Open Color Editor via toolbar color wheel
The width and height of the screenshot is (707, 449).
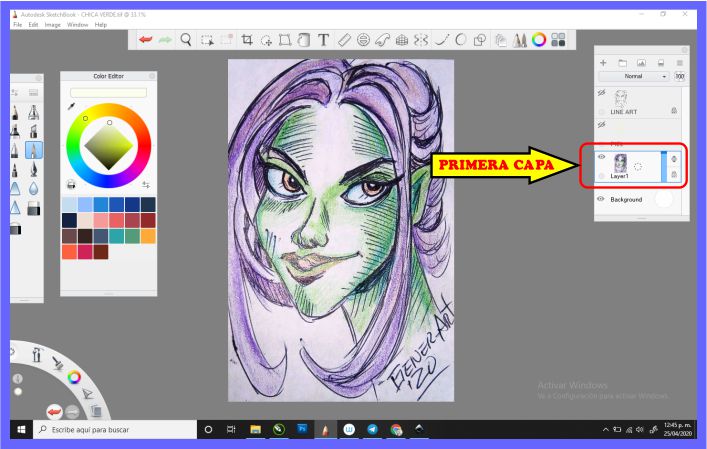pyautogui.click(x=539, y=40)
